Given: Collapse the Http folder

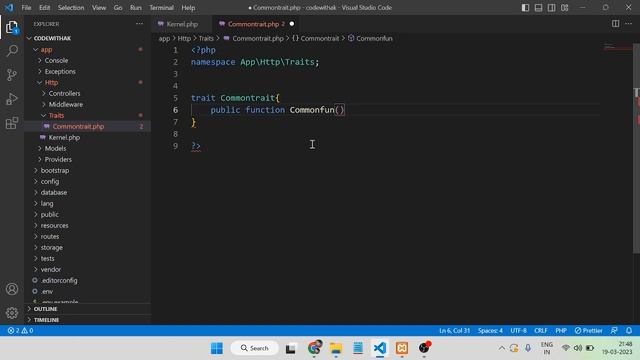Looking at the screenshot, I should 88,82.
